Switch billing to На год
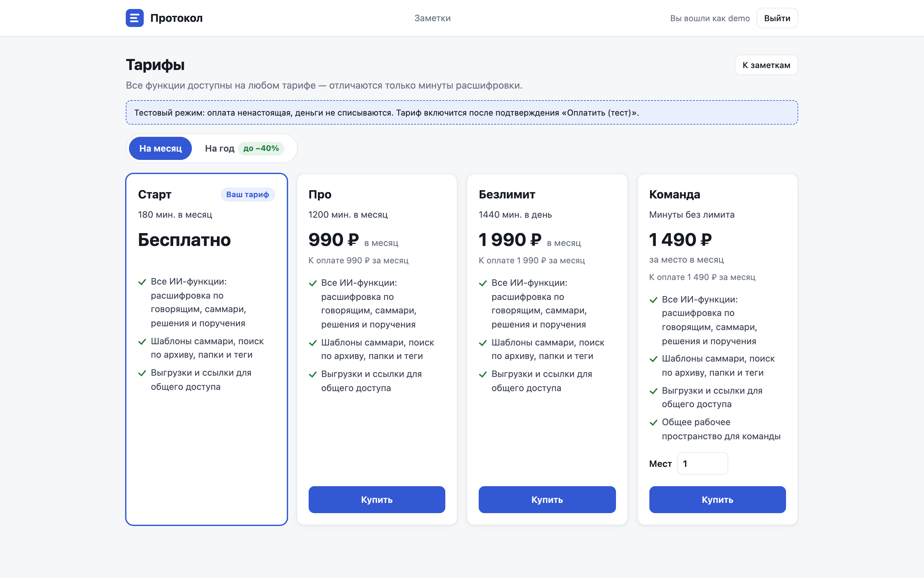This screenshot has width=924, height=578. [x=219, y=148]
